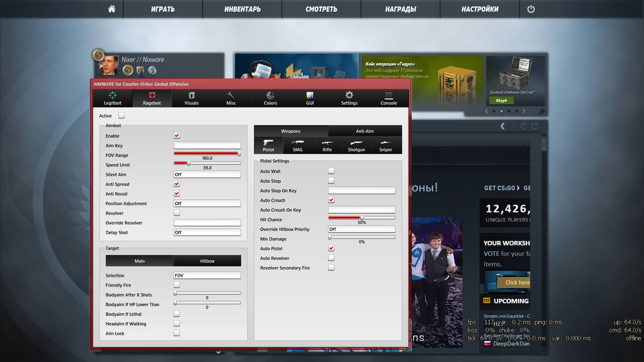Enable the Auto Stop checkbox
Viewport: 644px width, 362px height.
tap(331, 181)
